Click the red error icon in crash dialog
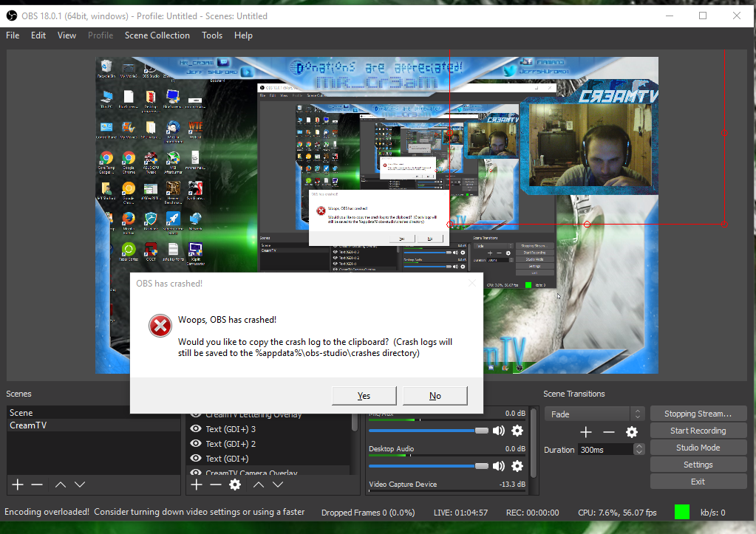 (160, 326)
